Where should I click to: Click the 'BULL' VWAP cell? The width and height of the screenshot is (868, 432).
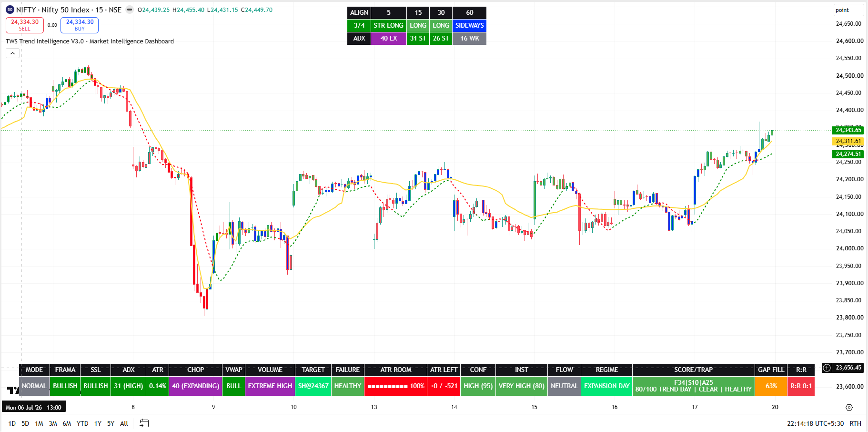tap(234, 386)
